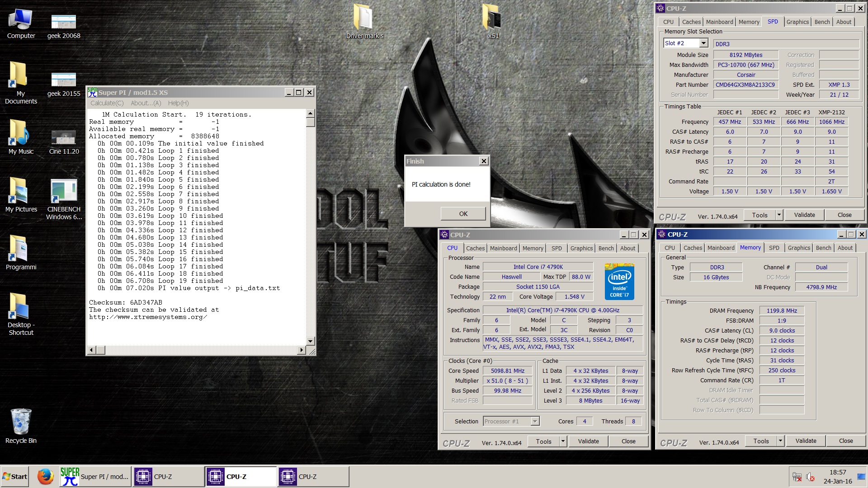Expand Tools arrow in SPD CPU-Z window
868x488 pixels.
tap(779, 215)
